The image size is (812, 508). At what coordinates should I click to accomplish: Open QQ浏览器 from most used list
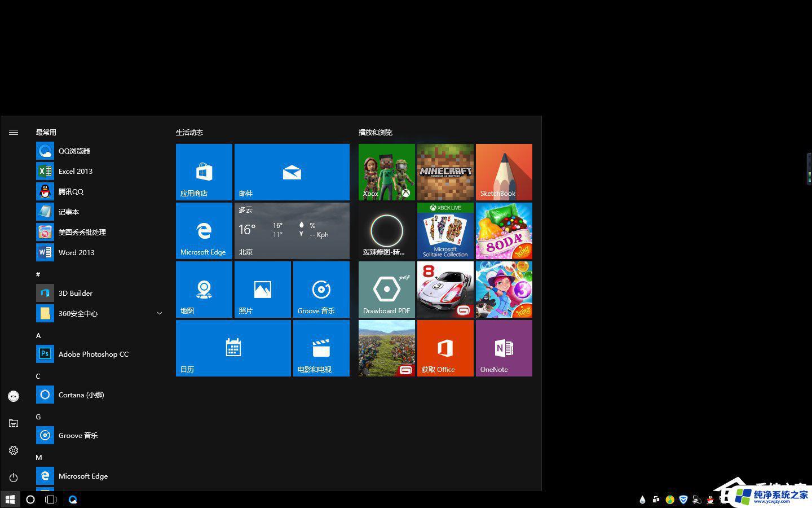click(x=99, y=151)
